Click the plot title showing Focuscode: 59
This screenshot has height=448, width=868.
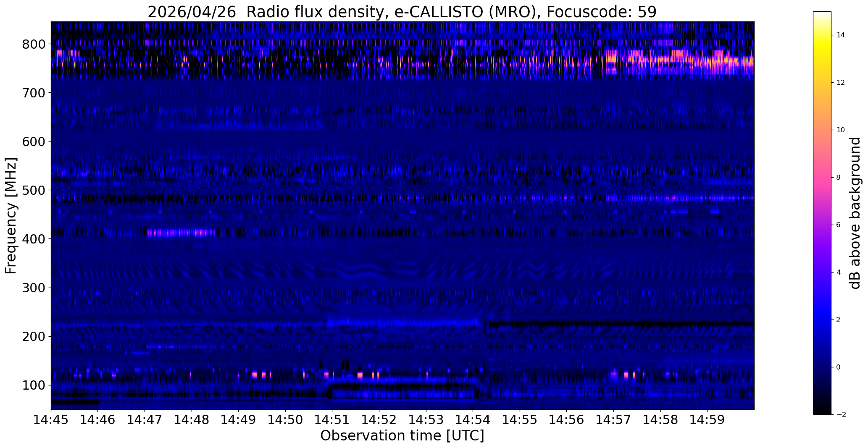click(x=402, y=12)
